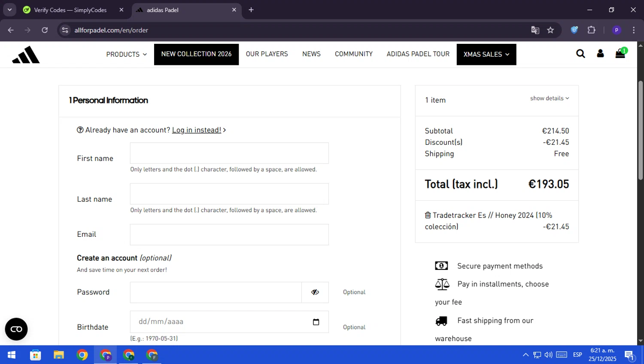Show hidden tray icons chevron
The image size is (644, 364).
click(x=526, y=355)
